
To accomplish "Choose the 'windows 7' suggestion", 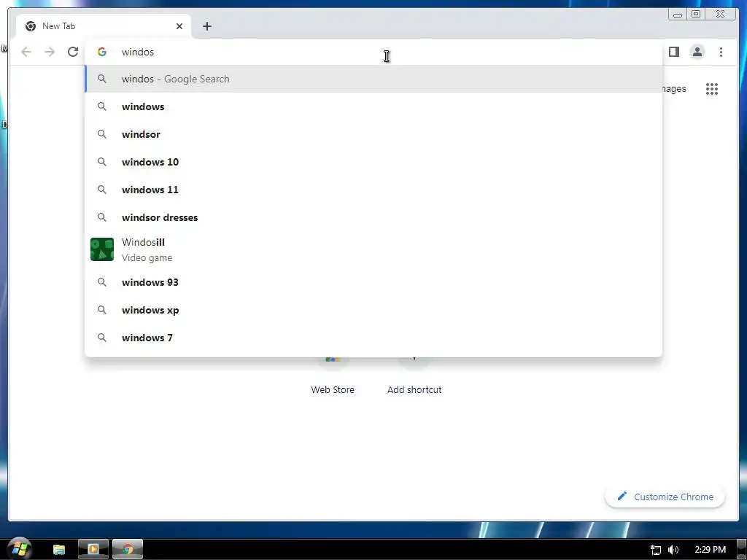I will coord(373,338).
